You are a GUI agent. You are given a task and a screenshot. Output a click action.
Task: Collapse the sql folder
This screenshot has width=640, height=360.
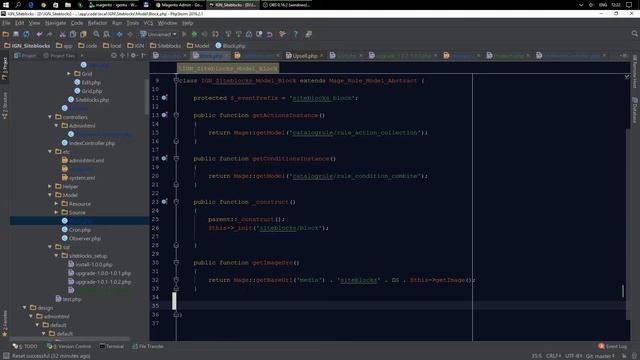tap(50, 247)
